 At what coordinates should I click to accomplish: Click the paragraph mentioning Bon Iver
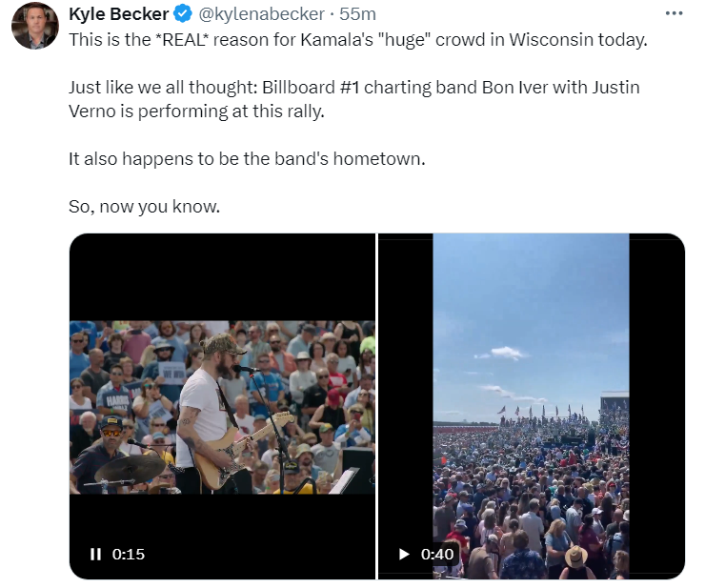(354, 99)
